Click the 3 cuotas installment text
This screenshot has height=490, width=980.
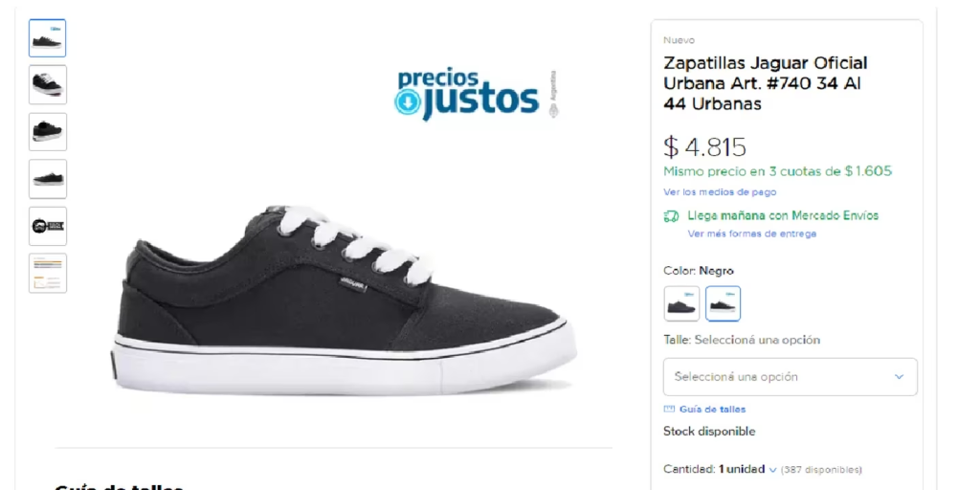(777, 171)
